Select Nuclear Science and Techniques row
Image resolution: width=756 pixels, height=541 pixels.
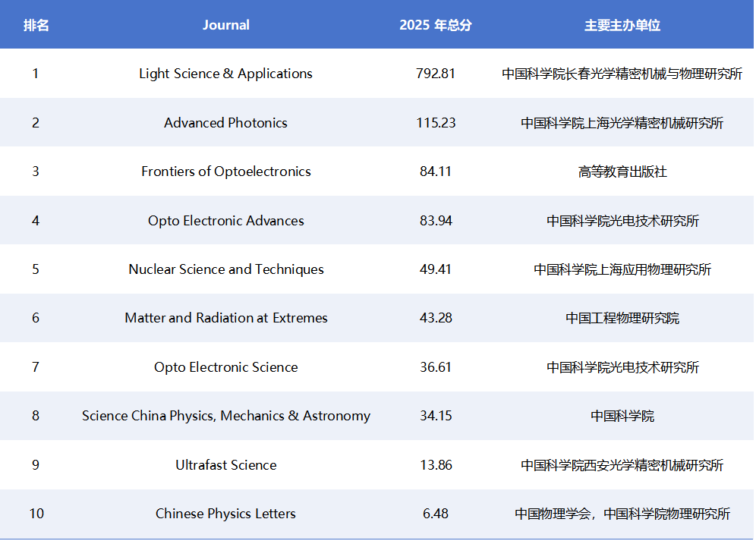click(x=225, y=269)
